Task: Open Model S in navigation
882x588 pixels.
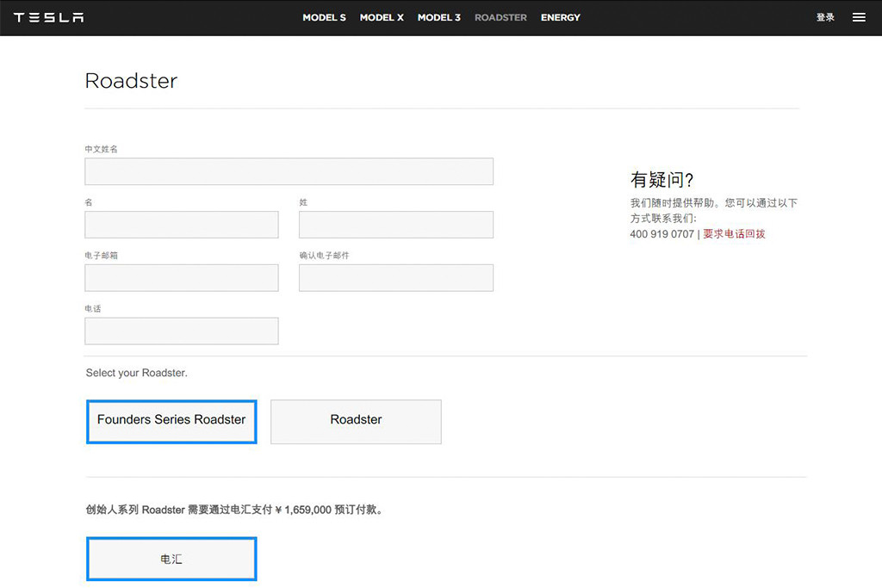Action: 324,17
